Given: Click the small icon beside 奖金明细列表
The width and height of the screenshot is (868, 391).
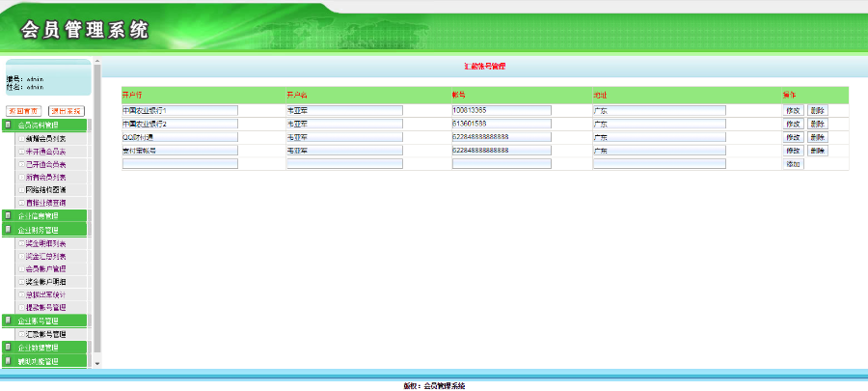Looking at the screenshot, I should tap(21, 243).
